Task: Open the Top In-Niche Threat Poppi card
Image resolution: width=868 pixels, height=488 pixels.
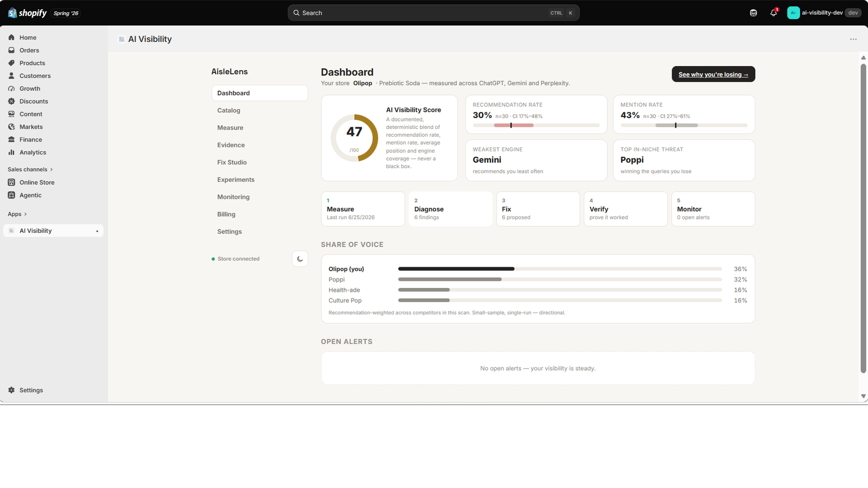Action: 684,160
